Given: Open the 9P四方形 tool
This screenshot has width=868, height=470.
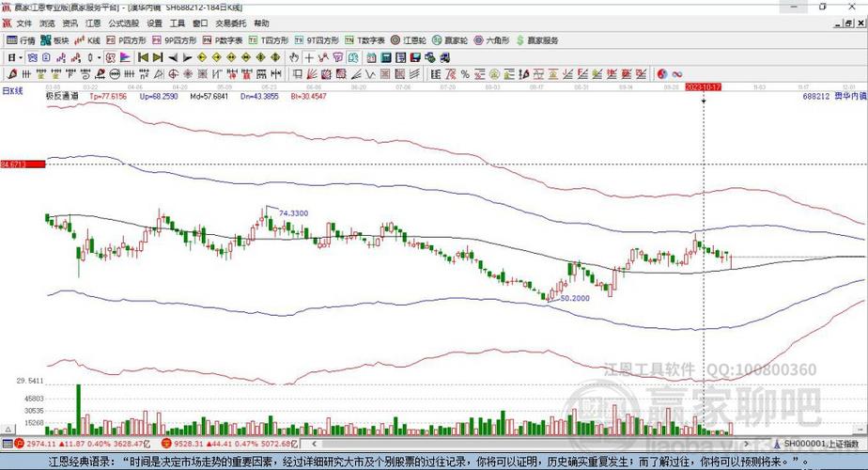Looking at the screenshot, I should coord(175,40).
